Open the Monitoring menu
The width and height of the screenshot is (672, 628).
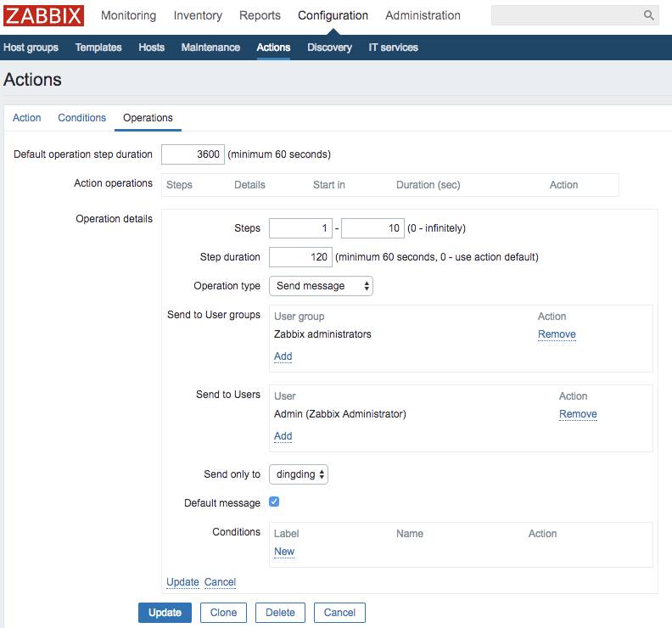pyautogui.click(x=129, y=15)
